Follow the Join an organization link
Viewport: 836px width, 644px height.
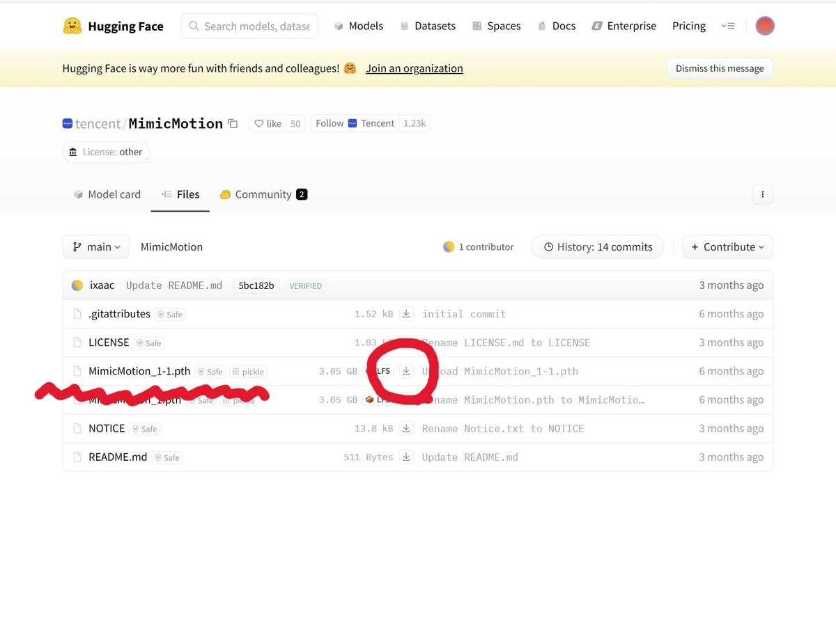(x=415, y=68)
